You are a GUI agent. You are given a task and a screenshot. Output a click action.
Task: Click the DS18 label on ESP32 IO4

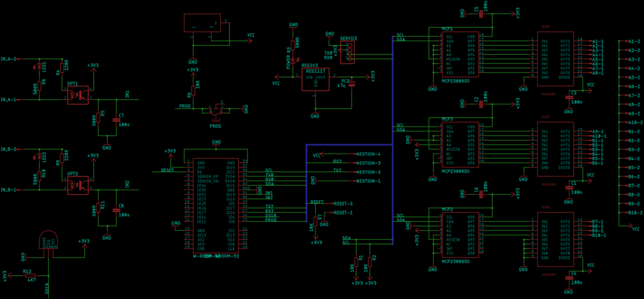[270, 215]
